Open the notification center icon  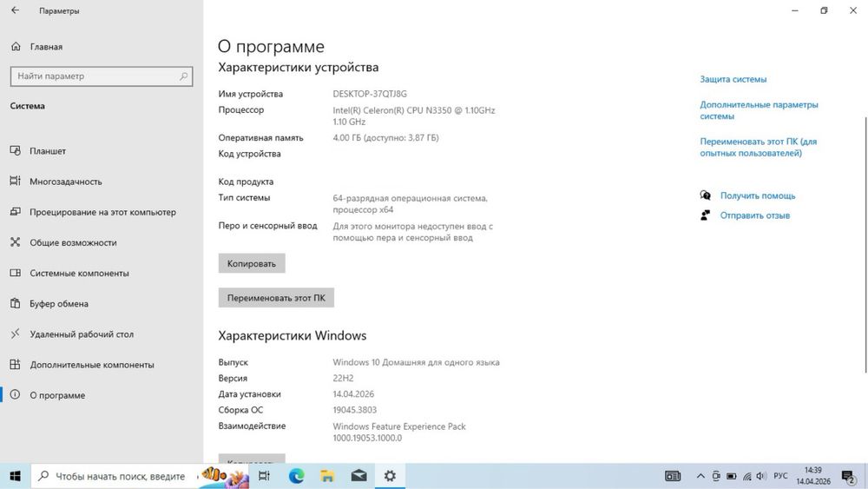(849, 476)
